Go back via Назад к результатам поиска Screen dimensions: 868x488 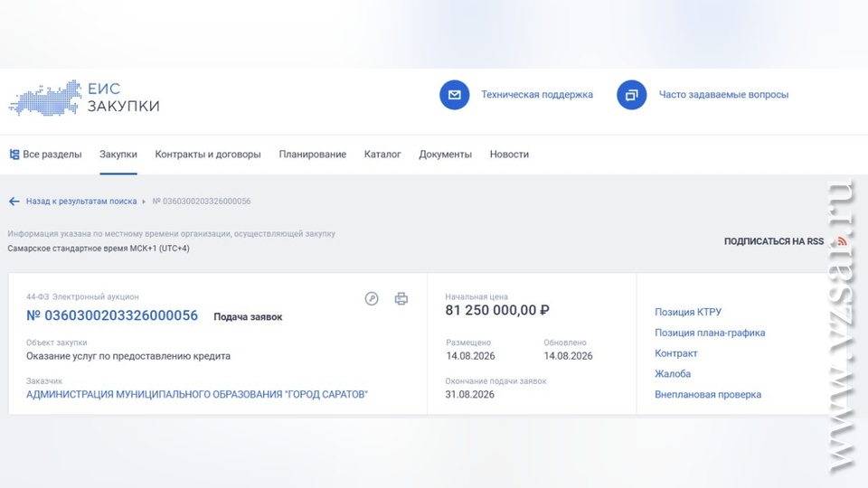coord(80,202)
